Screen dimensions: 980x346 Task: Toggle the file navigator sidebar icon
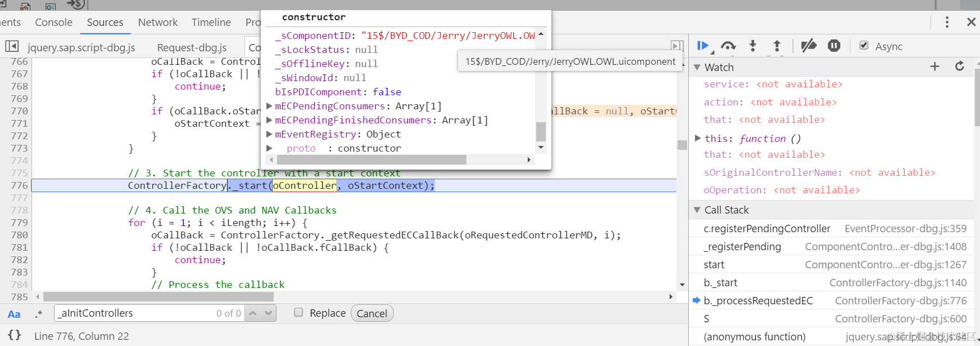point(12,46)
